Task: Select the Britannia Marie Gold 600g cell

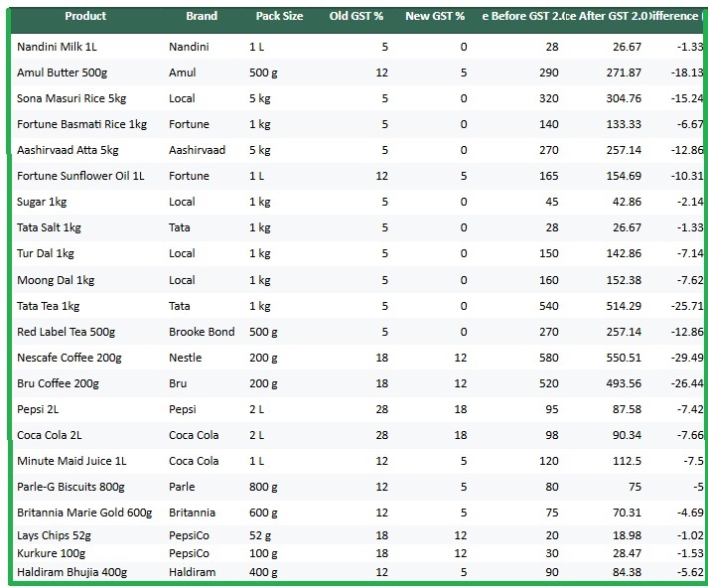Action: click(84, 513)
